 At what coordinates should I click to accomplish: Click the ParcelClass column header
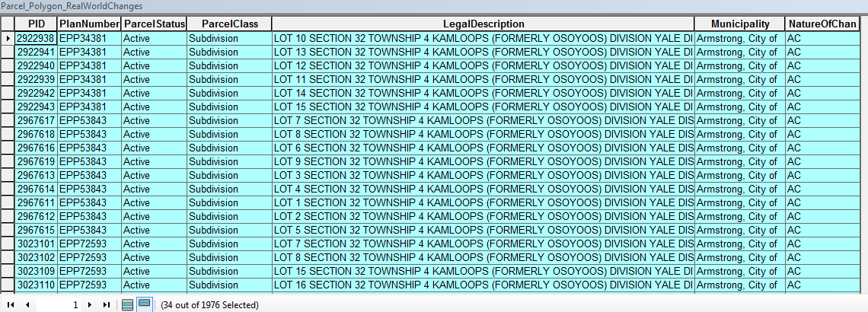[x=229, y=24]
